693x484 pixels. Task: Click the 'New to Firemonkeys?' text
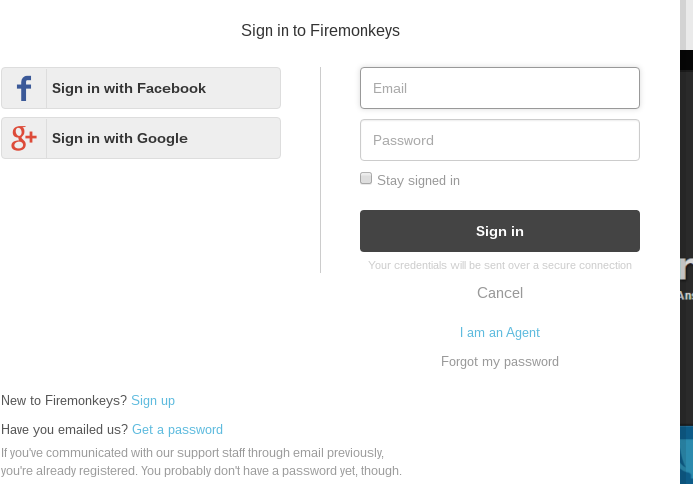(64, 400)
